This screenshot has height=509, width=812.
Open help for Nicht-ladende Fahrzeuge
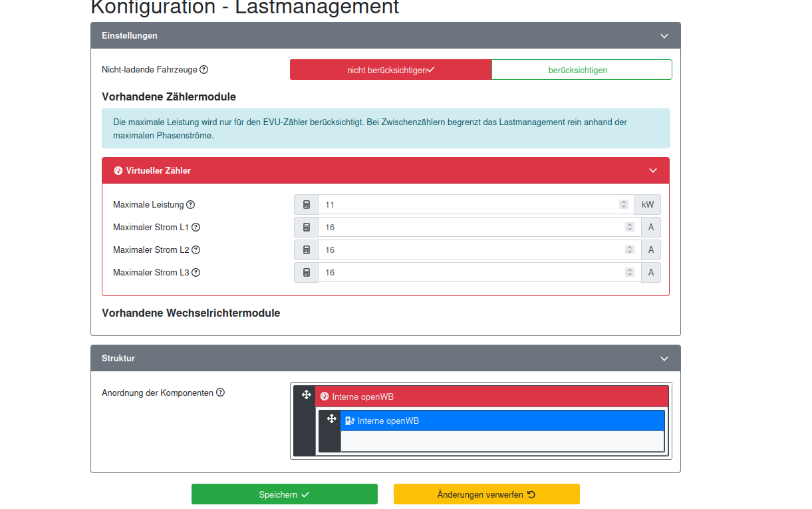coord(204,69)
